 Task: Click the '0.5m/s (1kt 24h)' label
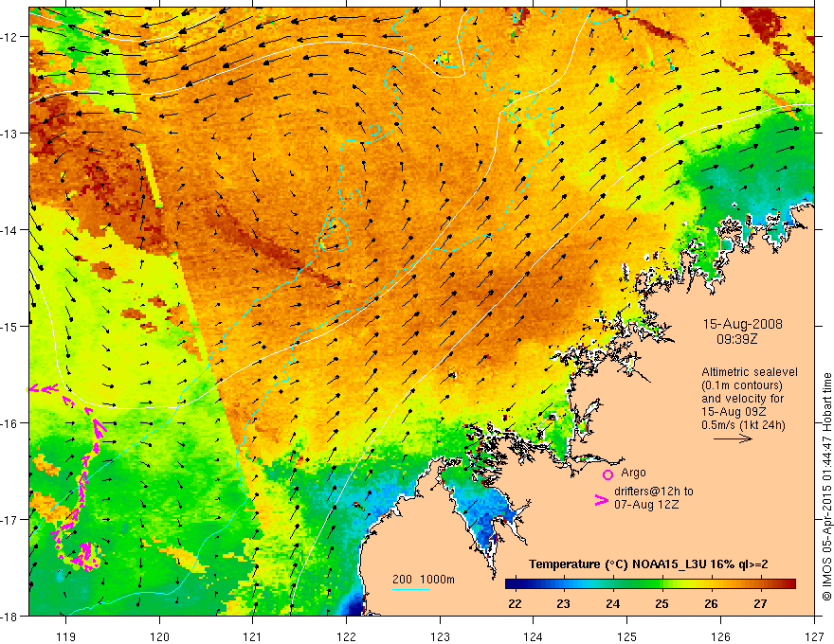coord(743,425)
